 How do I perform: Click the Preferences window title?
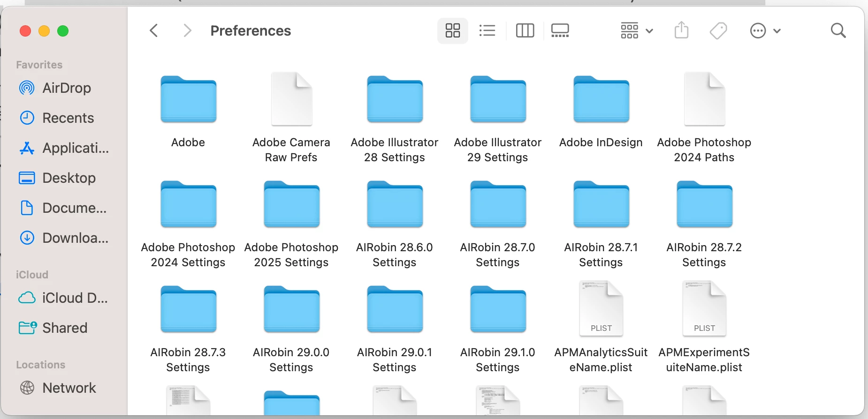point(251,31)
